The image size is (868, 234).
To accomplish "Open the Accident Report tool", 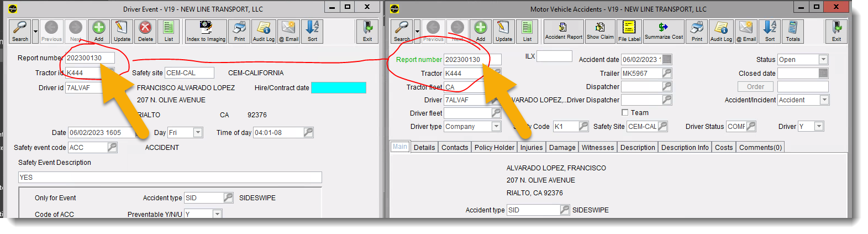I will (x=564, y=32).
